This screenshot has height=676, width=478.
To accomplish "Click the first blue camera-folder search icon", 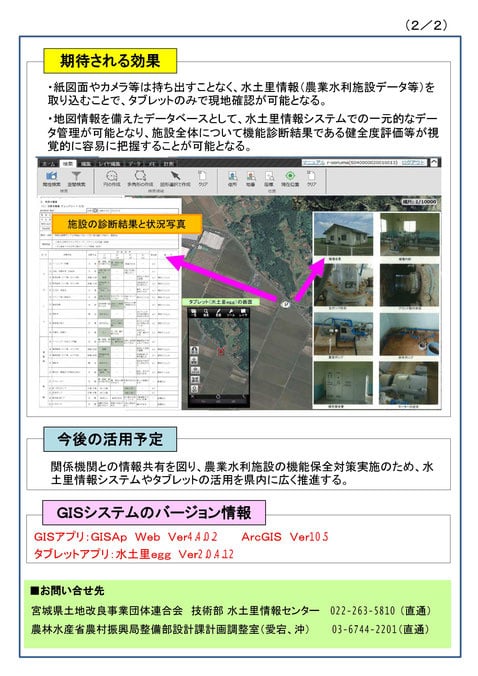I will [x=51, y=175].
